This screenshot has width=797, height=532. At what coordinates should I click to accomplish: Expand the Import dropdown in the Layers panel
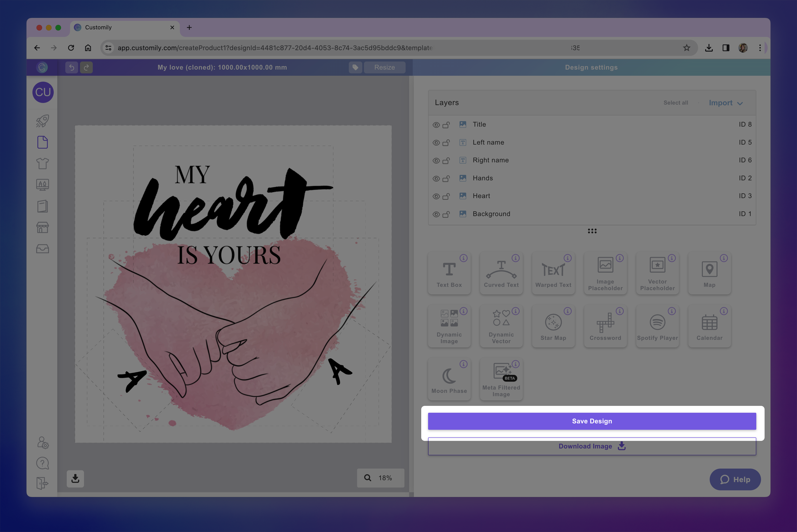[725, 103]
